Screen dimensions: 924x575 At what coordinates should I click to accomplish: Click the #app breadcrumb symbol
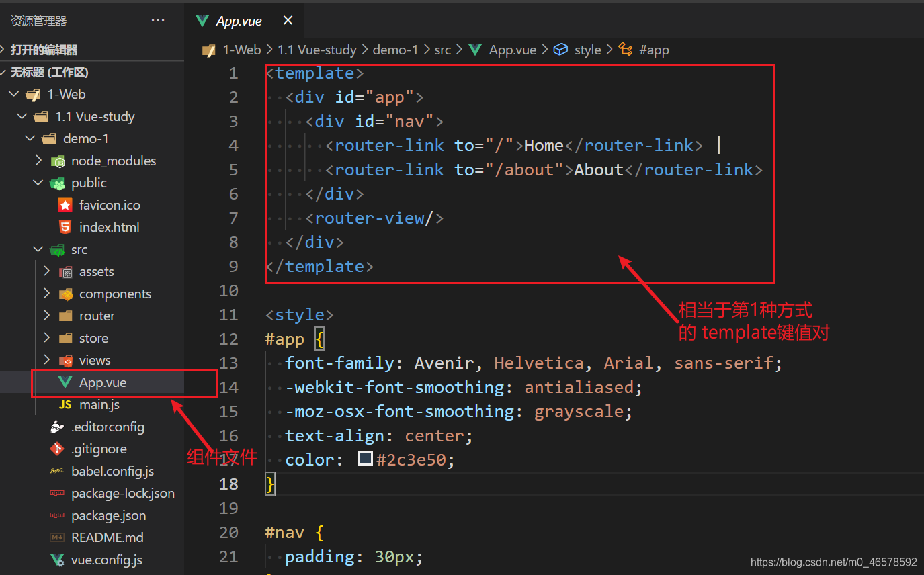click(654, 50)
